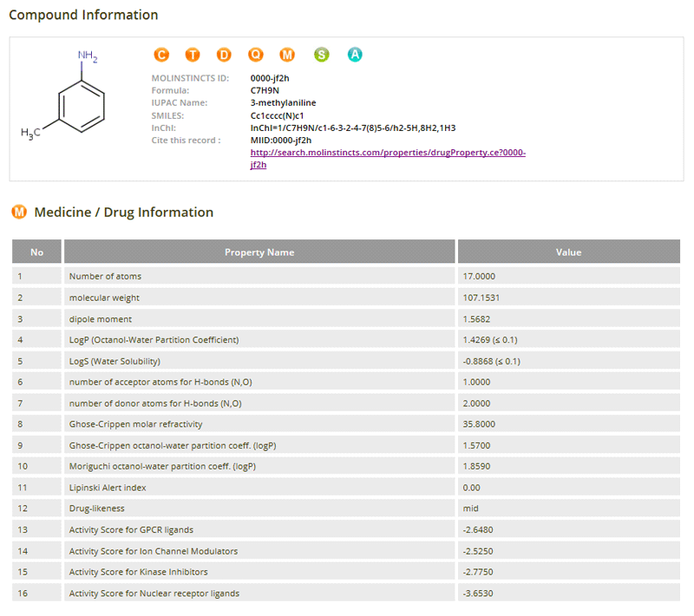694x616 pixels.
Task: Click Moriguchi octanol-water partition coeff. property
Action: (x=162, y=466)
